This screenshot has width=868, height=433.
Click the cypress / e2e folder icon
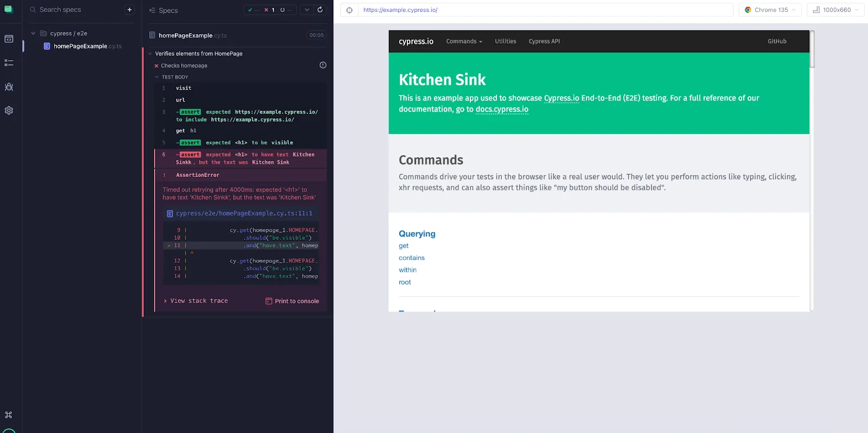pos(43,33)
